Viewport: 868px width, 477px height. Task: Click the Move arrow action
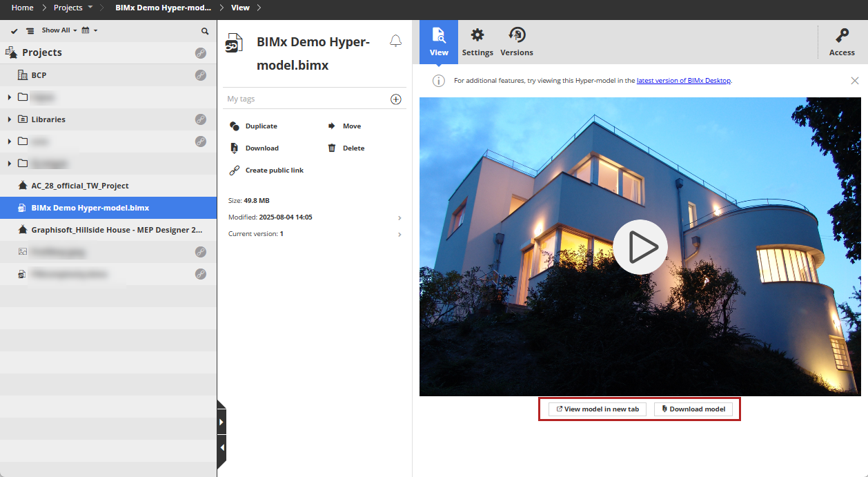pyautogui.click(x=331, y=126)
